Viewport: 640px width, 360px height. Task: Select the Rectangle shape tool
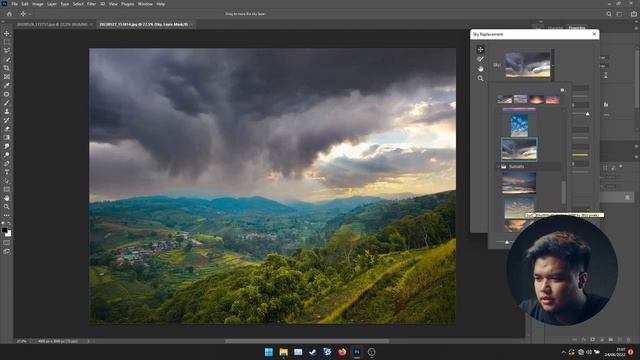(7, 189)
